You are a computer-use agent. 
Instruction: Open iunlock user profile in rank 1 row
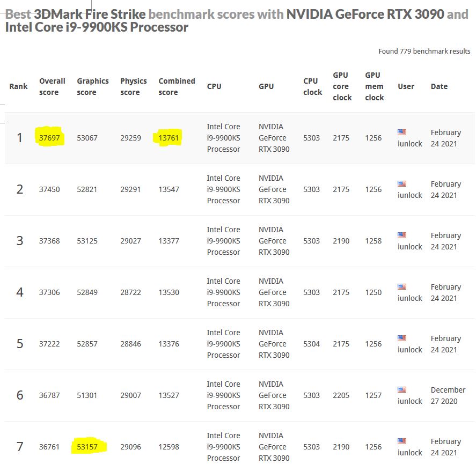[410, 144]
